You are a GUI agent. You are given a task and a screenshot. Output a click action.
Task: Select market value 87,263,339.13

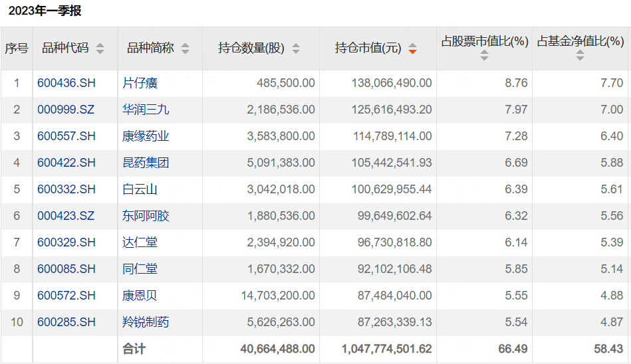tap(395, 321)
